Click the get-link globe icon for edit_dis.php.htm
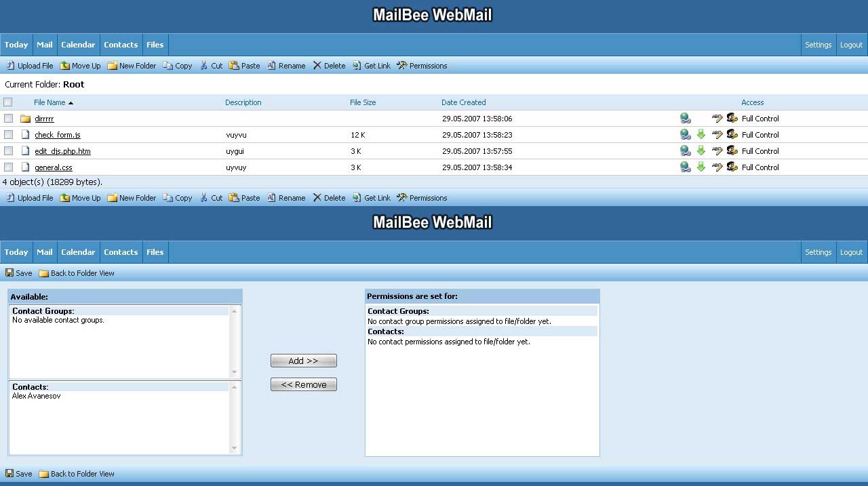 pos(685,150)
